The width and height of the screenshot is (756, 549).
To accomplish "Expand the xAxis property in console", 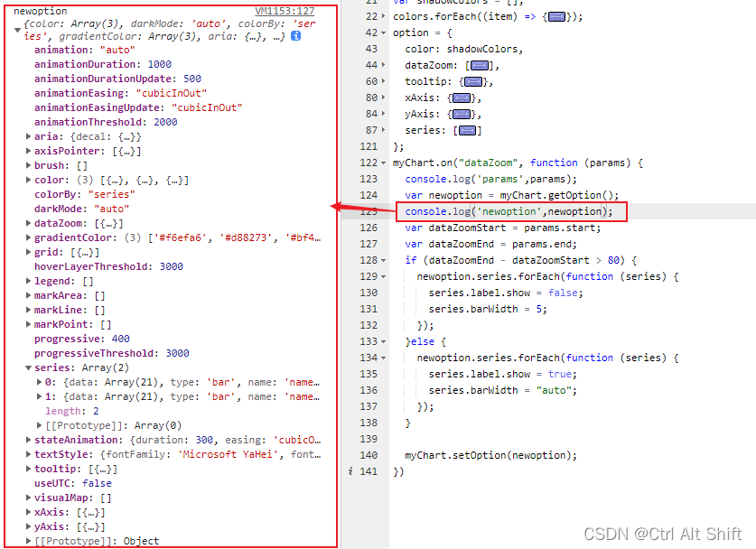I will 28,512.
